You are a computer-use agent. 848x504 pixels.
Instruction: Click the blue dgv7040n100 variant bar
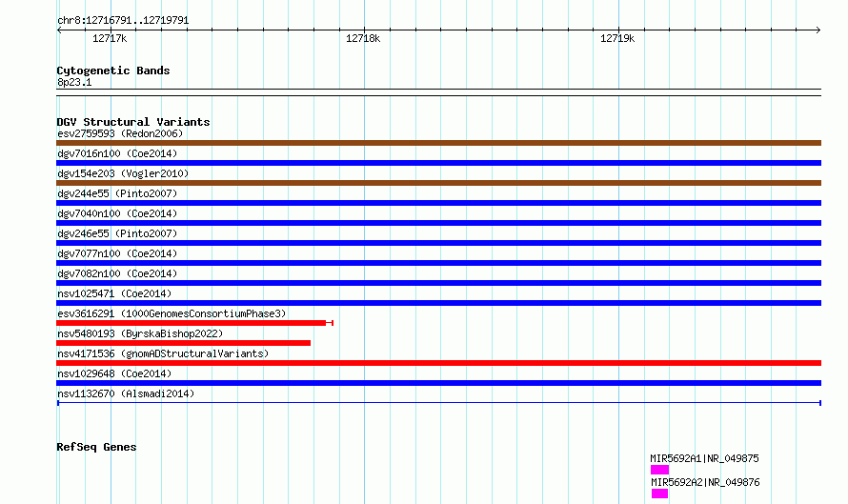438,223
